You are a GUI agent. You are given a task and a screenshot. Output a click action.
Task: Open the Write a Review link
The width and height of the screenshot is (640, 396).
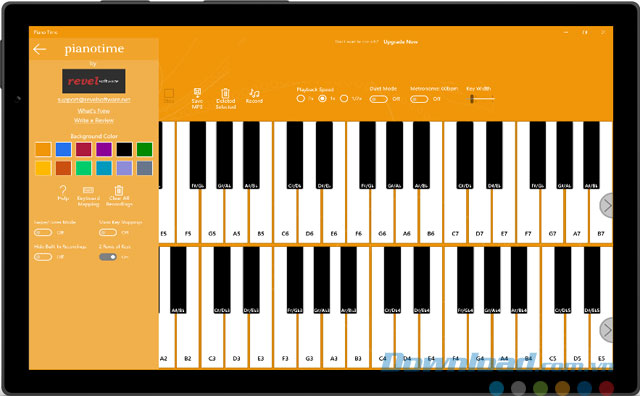click(94, 120)
